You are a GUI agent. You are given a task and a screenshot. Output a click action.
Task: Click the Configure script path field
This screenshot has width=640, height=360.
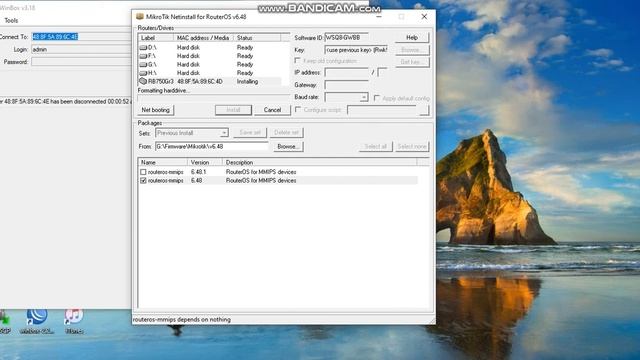click(382, 110)
